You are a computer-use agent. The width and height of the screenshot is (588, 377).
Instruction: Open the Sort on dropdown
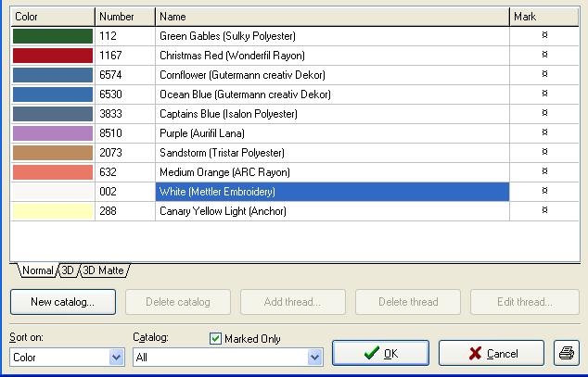pyautogui.click(x=116, y=358)
